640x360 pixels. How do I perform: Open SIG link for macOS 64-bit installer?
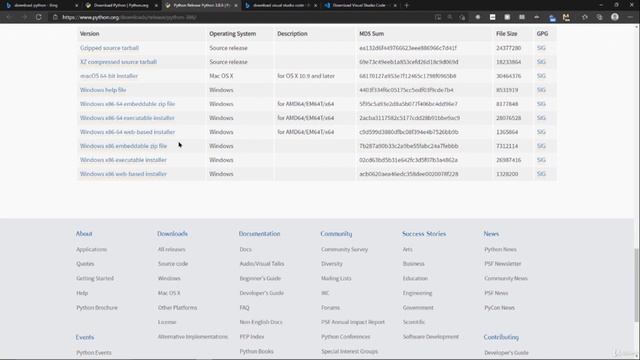(x=541, y=76)
